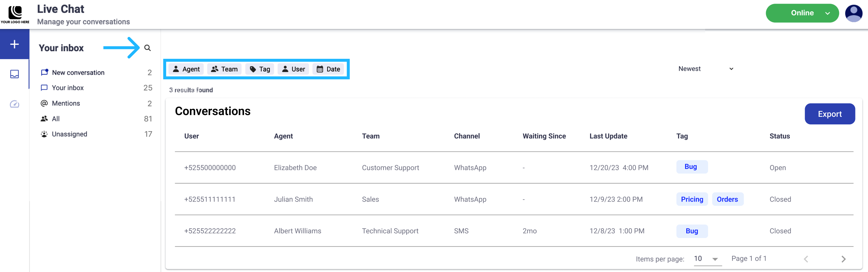Select New conversation in the sidebar
868x272 pixels.
point(97,72)
